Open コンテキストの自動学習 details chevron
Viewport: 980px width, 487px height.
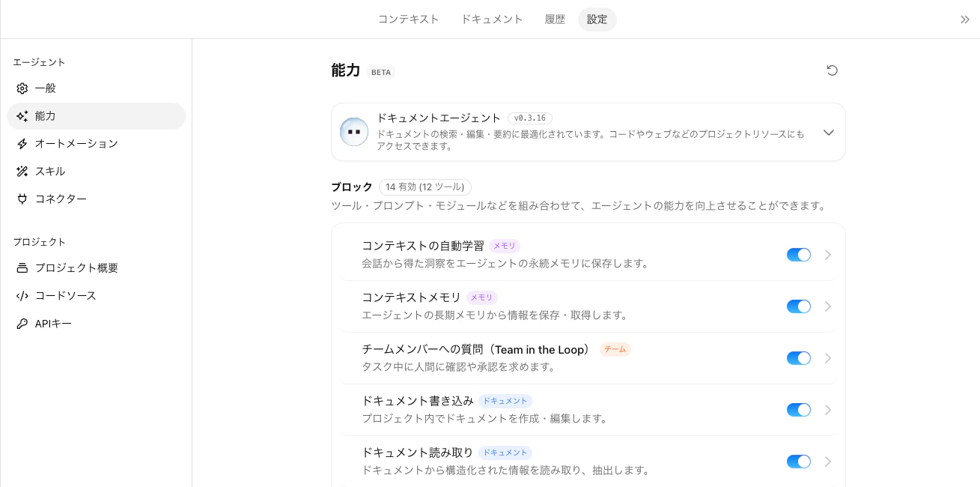coord(828,255)
